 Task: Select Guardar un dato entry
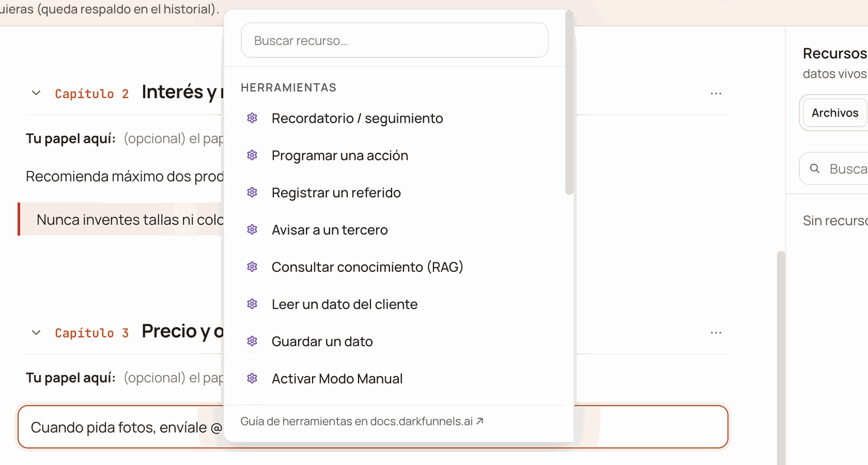coord(394,341)
